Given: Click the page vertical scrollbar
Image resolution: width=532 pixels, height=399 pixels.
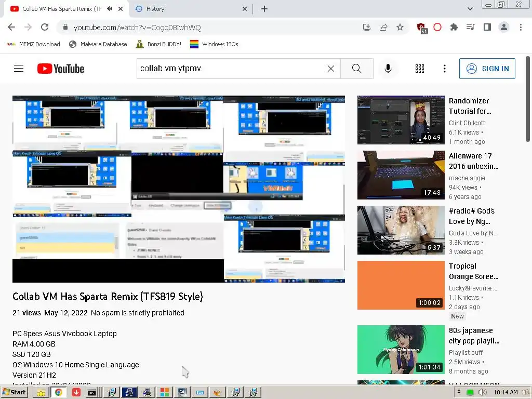Looking at the screenshot, I should click(528, 99).
